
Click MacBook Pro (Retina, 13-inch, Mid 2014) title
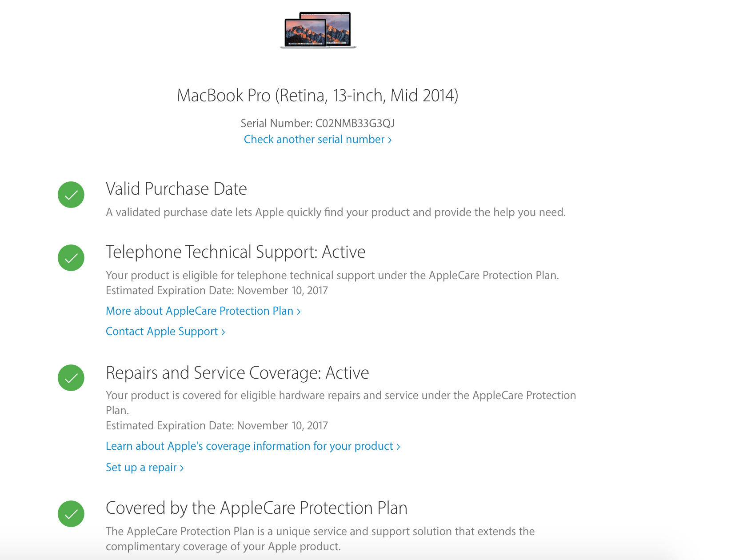317,96
